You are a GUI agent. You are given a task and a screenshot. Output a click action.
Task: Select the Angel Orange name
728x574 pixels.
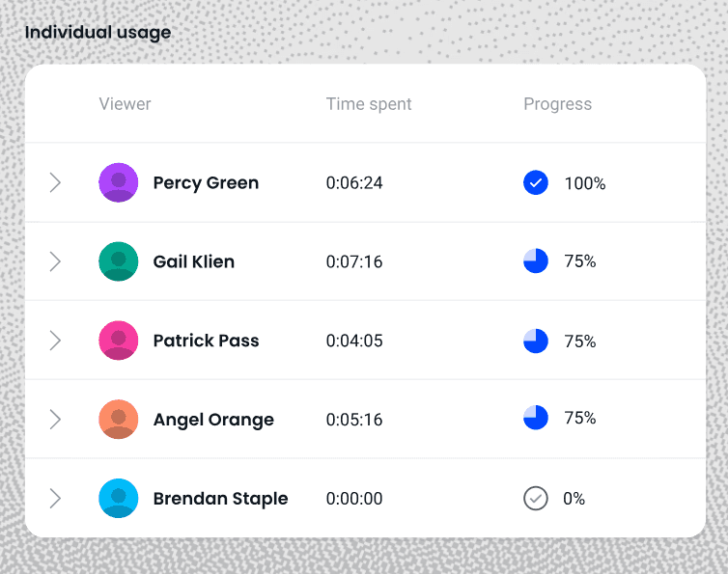click(x=213, y=420)
